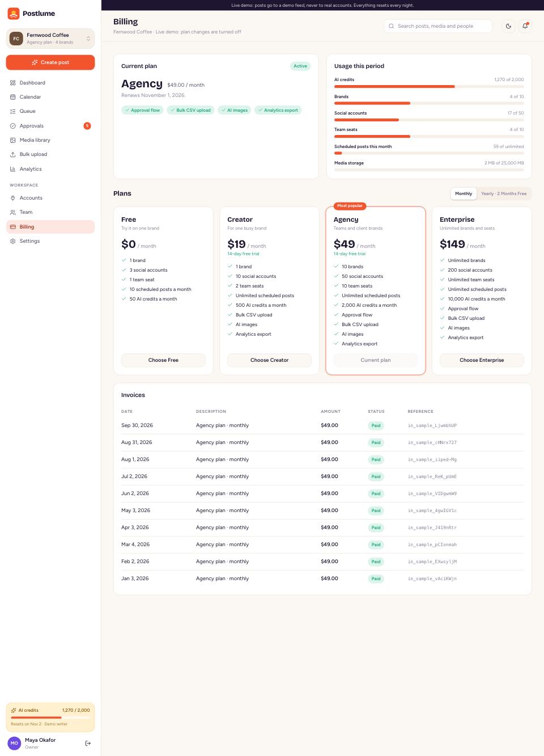
Task: Toggle dark mode with the moon icon
Action: point(508,26)
